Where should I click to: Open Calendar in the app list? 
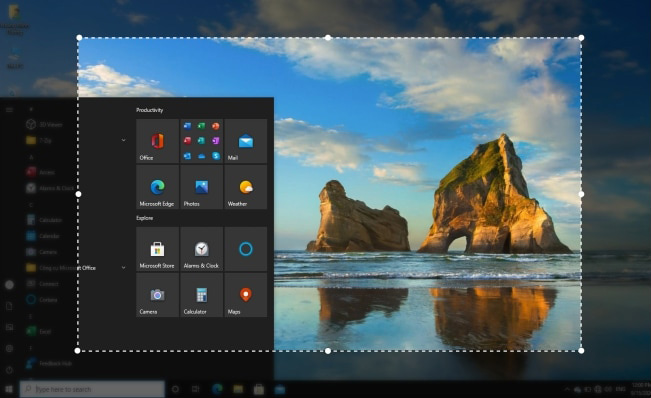43,236
